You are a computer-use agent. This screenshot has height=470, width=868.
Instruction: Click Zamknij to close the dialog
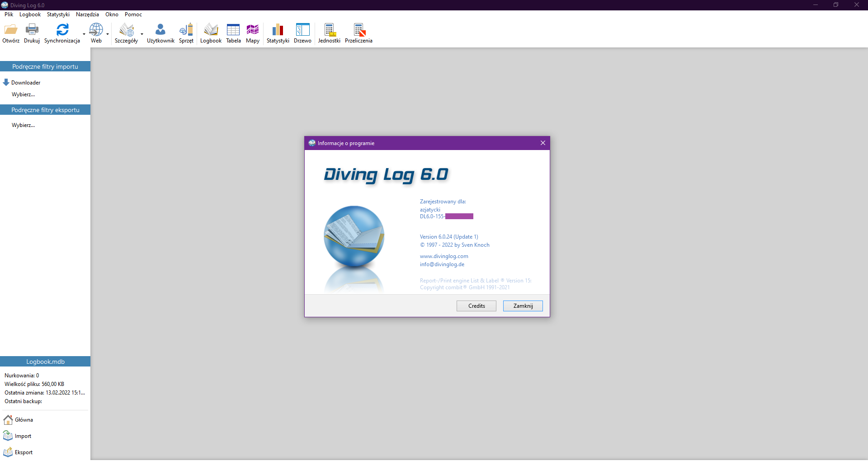click(523, 306)
